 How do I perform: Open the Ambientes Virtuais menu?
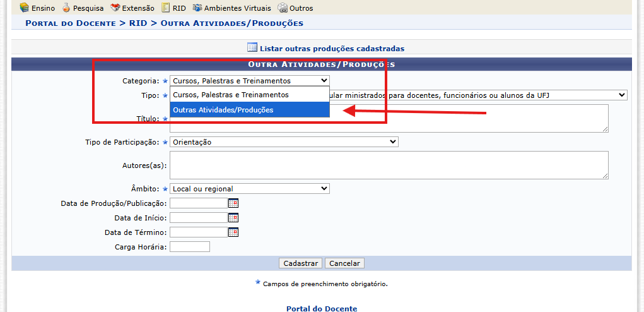click(231, 8)
